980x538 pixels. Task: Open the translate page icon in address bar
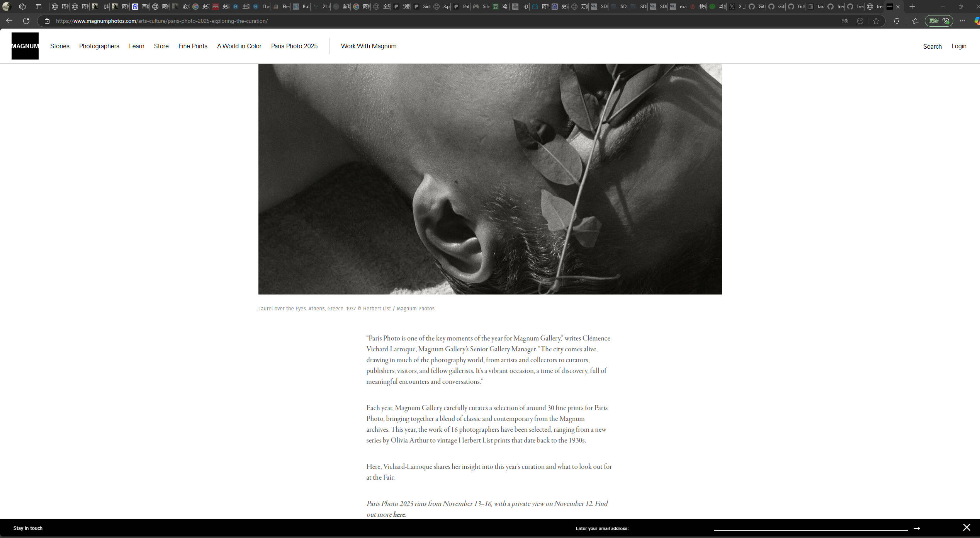844,21
